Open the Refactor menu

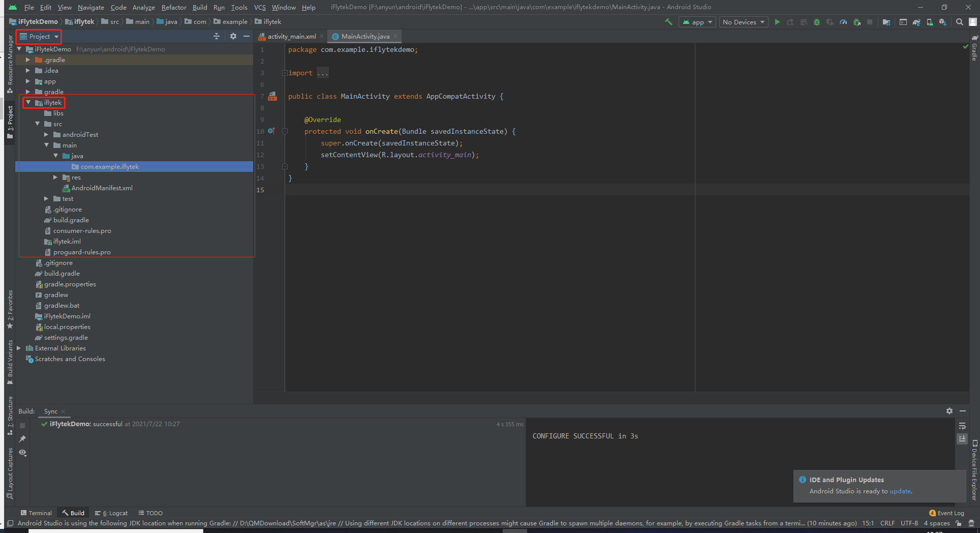coord(174,7)
